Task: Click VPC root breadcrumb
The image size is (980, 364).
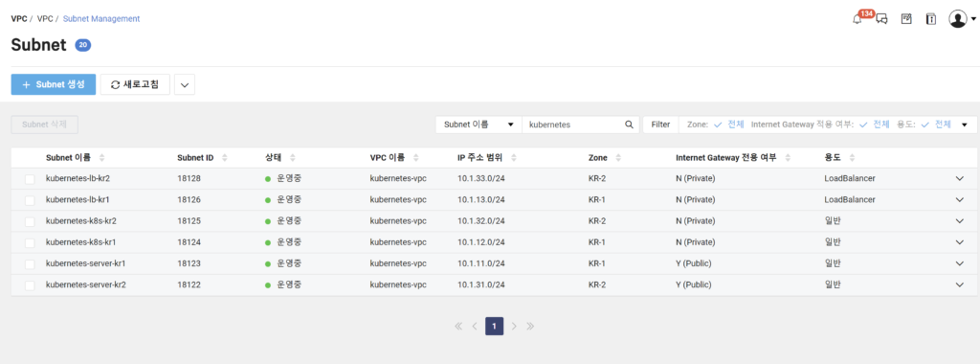Action: pyautogui.click(x=19, y=19)
